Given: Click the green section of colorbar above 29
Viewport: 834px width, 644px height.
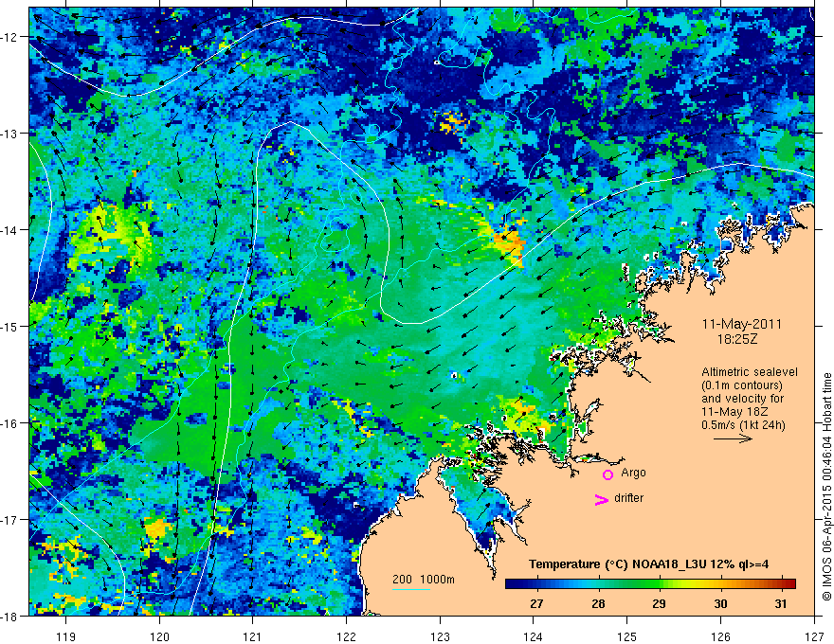Looking at the screenshot, I should click(x=660, y=584).
